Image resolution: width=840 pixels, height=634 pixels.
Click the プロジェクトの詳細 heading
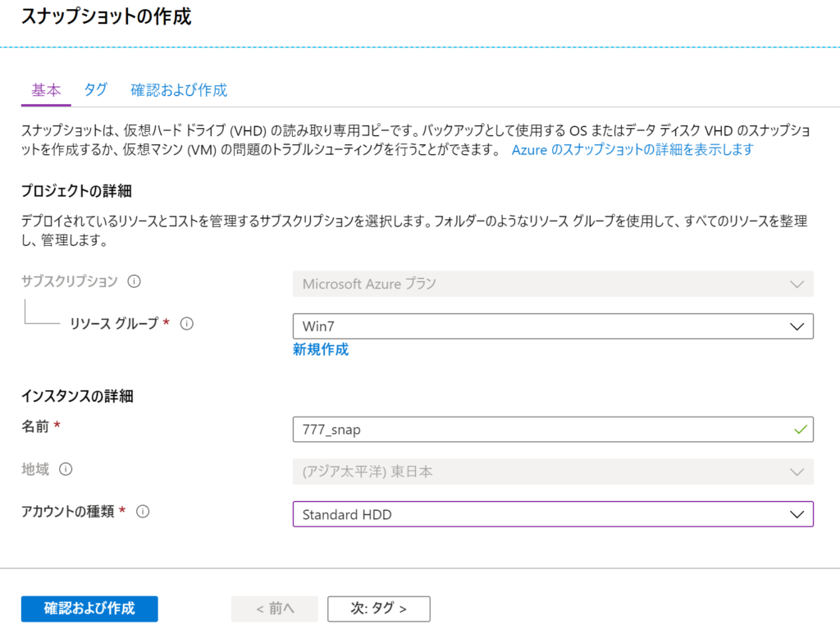pyautogui.click(x=76, y=191)
